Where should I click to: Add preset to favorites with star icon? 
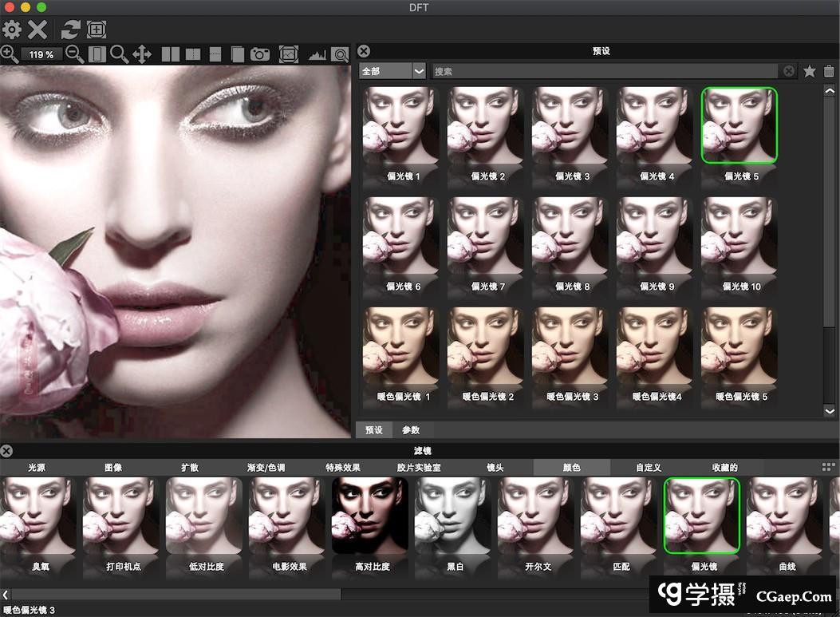(x=810, y=71)
